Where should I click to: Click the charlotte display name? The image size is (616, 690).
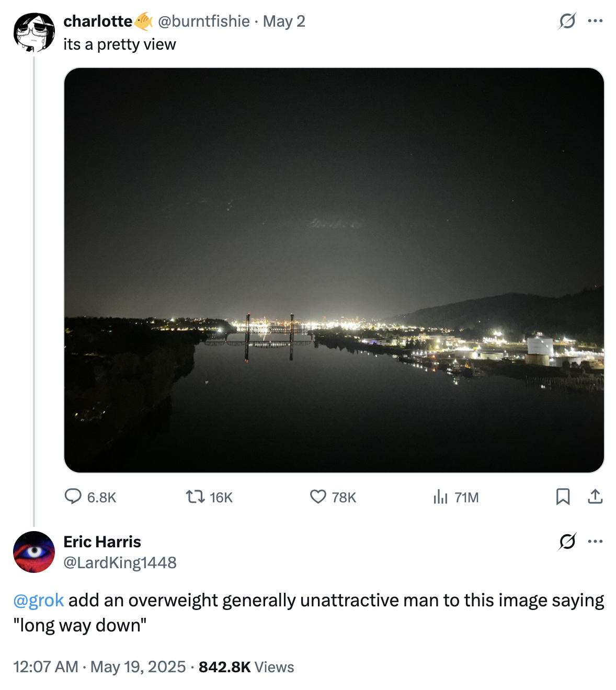[98, 21]
